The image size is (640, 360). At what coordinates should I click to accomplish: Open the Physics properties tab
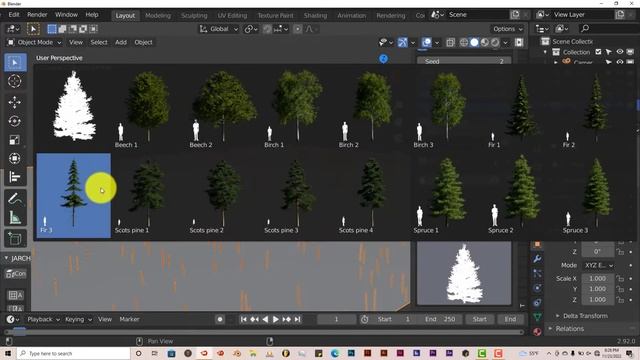(x=537, y=288)
